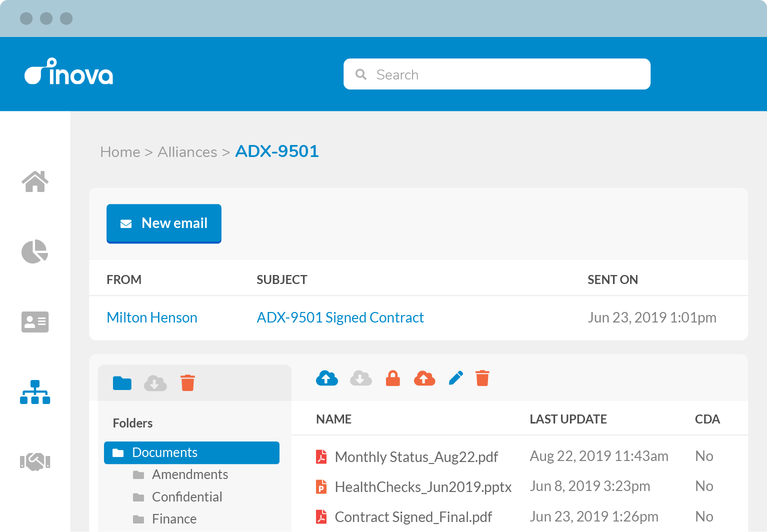
Task: Sort files by NAME column
Action: pos(333,419)
